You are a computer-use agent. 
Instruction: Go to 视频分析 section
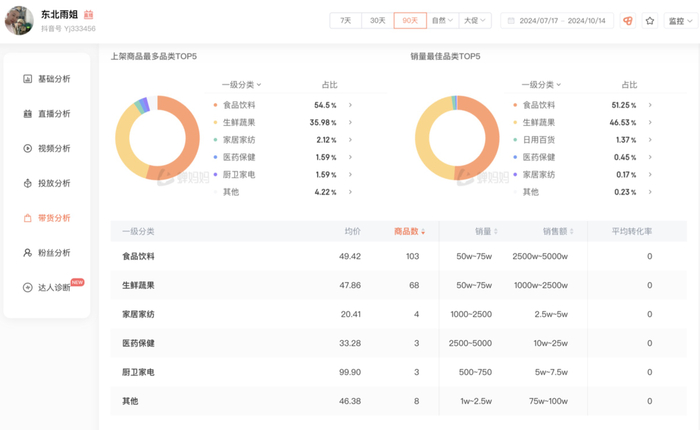click(x=53, y=149)
